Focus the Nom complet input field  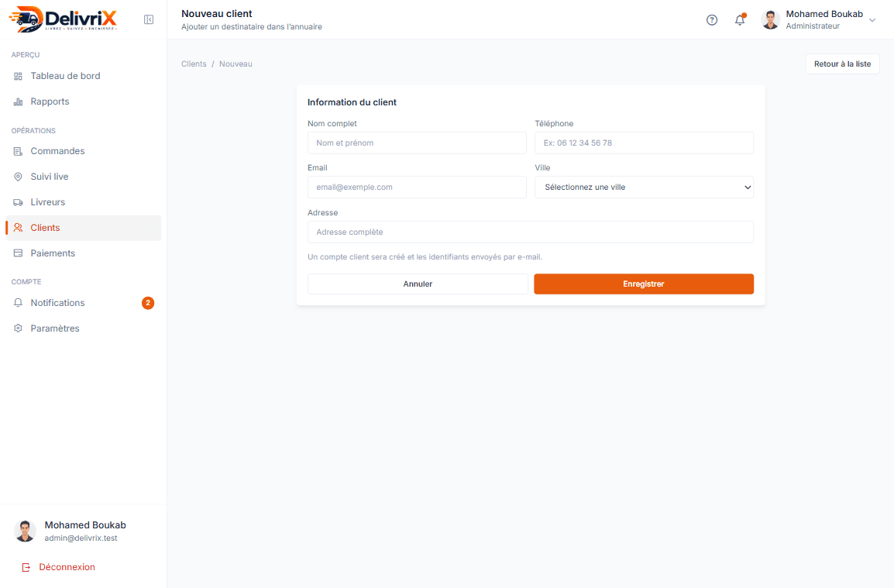417,143
